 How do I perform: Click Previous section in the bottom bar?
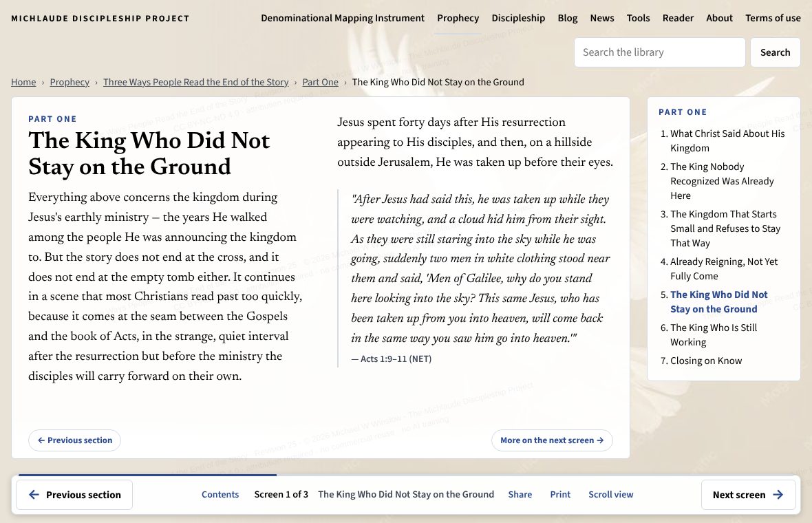[74, 495]
